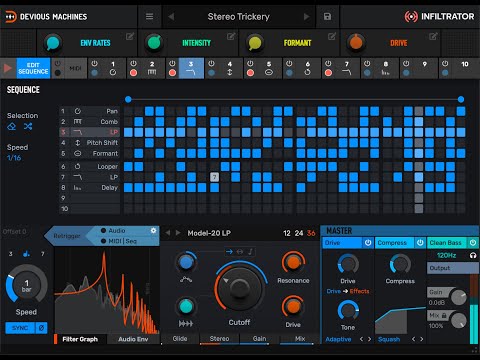Edit the FORMANT macro assignment
Image resolution: width=480 pixels, height=360 pixels.
[x=332, y=36]
